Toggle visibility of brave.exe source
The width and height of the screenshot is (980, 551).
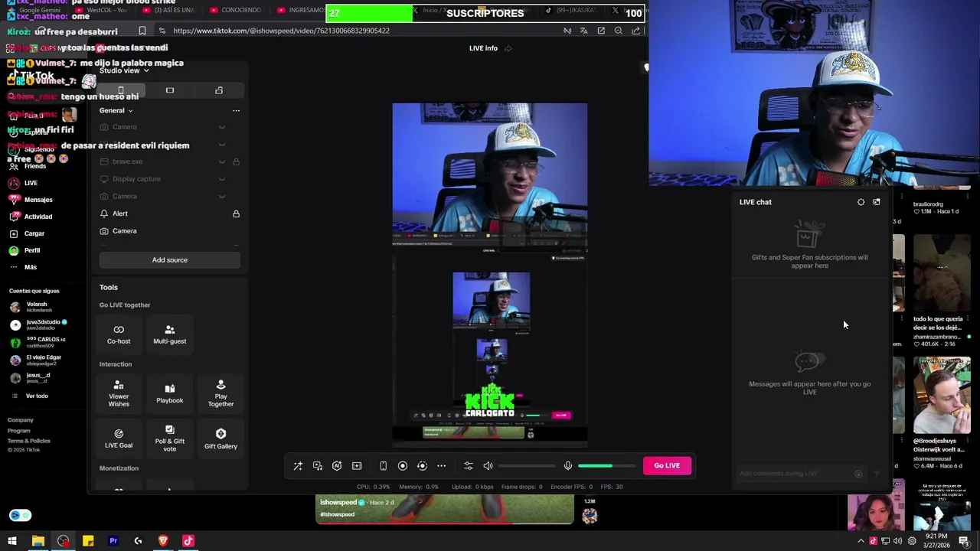tap(222, 161)
